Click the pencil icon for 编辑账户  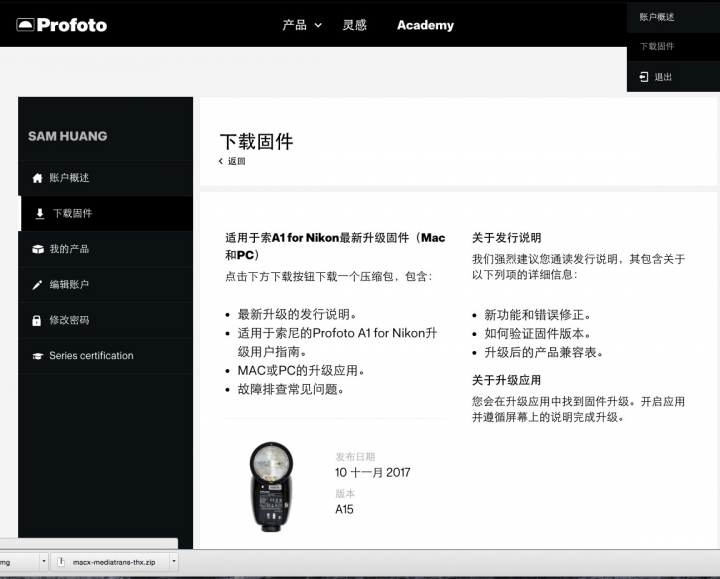pos(37,285)
